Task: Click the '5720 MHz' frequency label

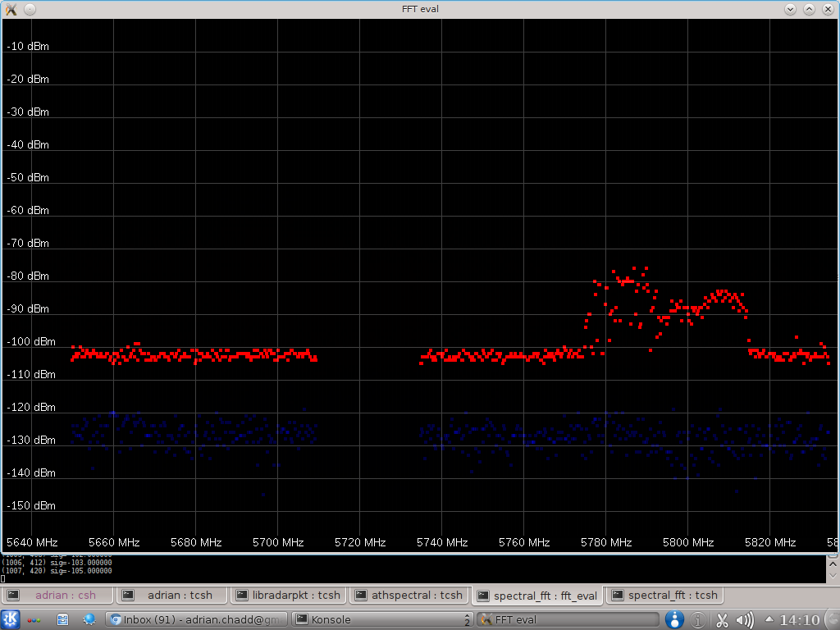Action: [361, 543]
